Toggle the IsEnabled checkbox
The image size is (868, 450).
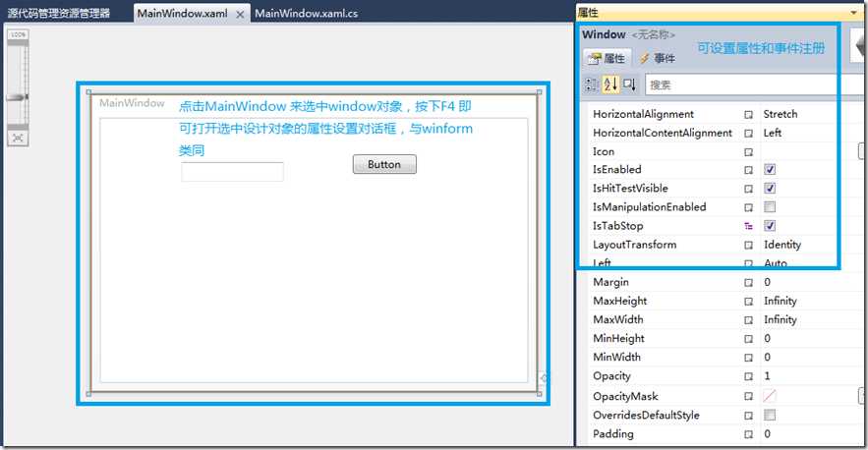770,169
